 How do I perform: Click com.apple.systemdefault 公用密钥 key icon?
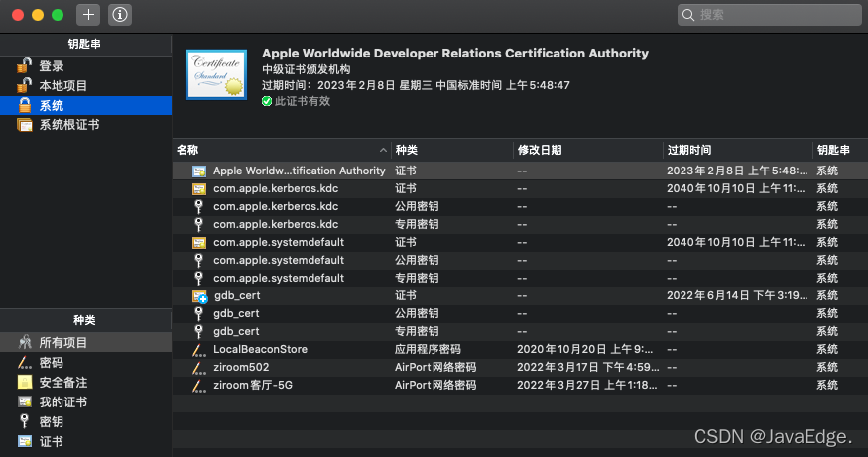[198, 260]
